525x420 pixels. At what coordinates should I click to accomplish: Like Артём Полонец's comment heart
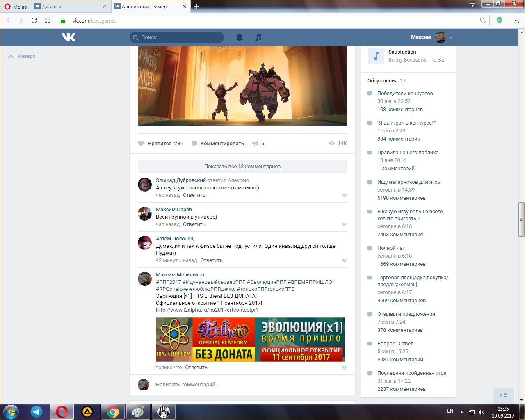pyautogui.click(x=344, y=260)
